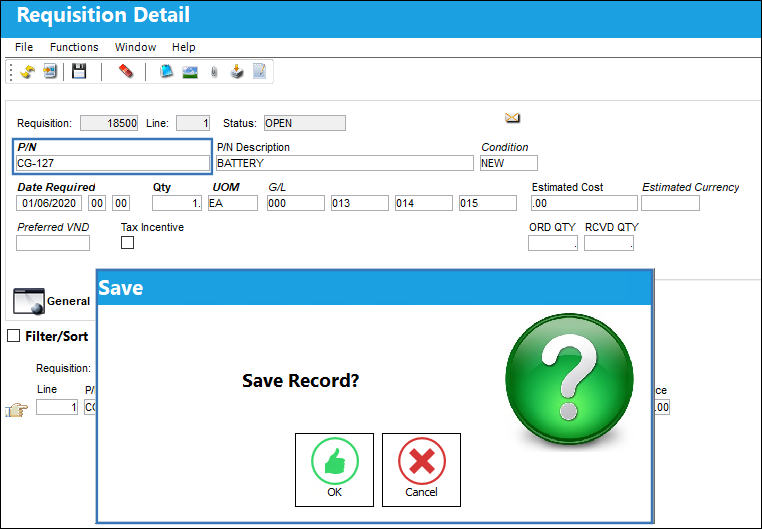Click the pointing hand row selector icon

(x=17, y=410)
